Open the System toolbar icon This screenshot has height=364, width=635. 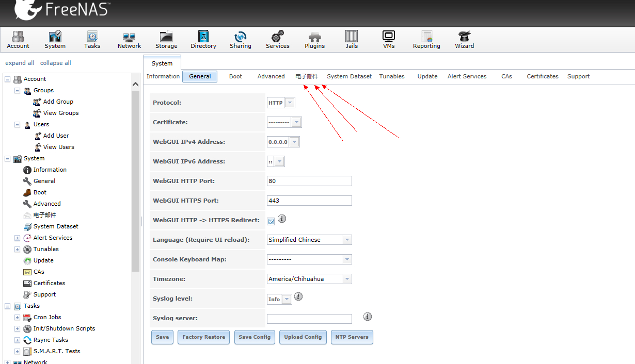[55, 40]
